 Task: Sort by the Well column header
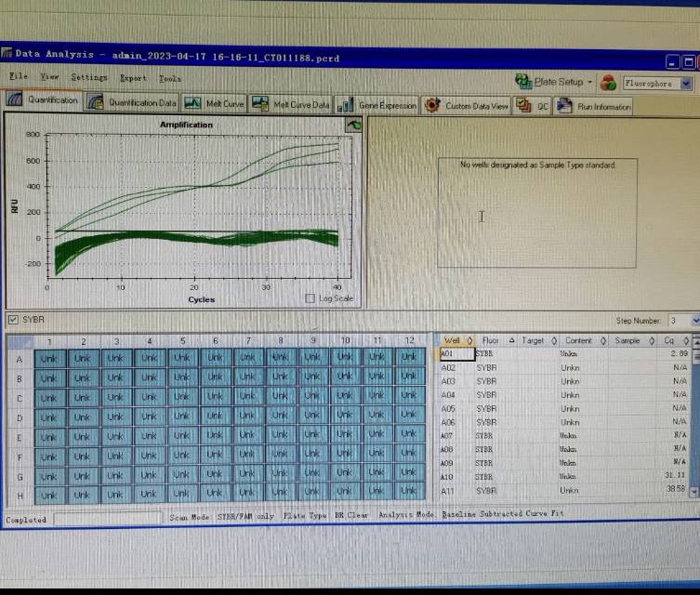(456, 340)
